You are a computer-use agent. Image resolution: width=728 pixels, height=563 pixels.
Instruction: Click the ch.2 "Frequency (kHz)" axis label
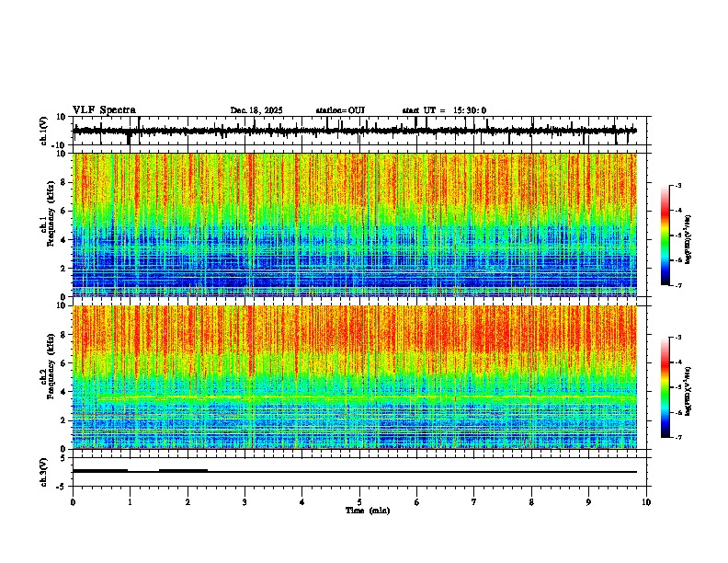click(x=50, y=366)
